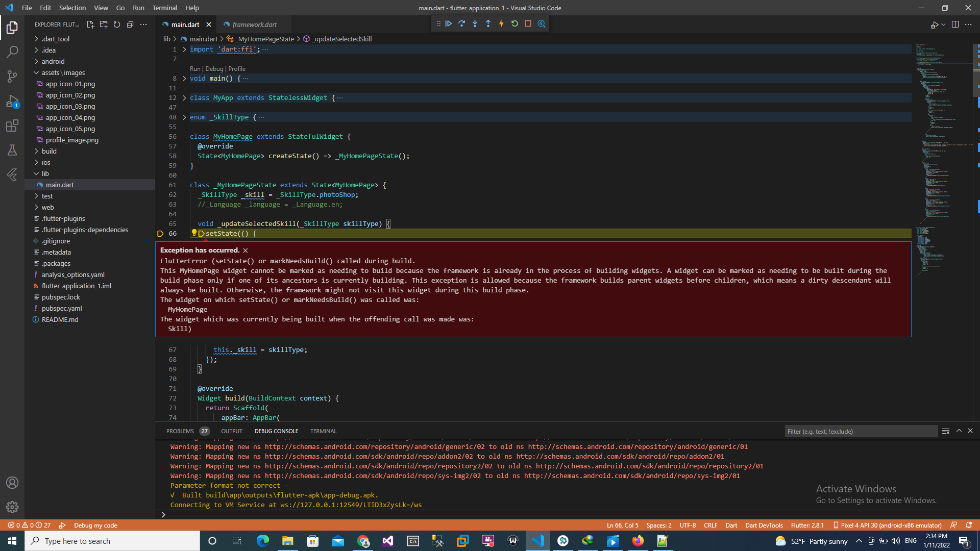Expand the android folder in explorer
The height and width of the screenshot is (551, 980).
pyautogui.click(x=37, y=61)
